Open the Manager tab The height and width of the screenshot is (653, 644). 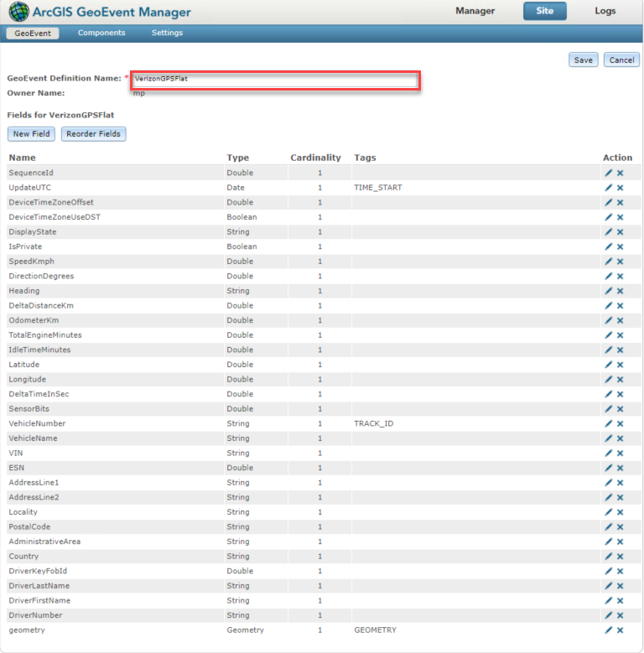475,11
